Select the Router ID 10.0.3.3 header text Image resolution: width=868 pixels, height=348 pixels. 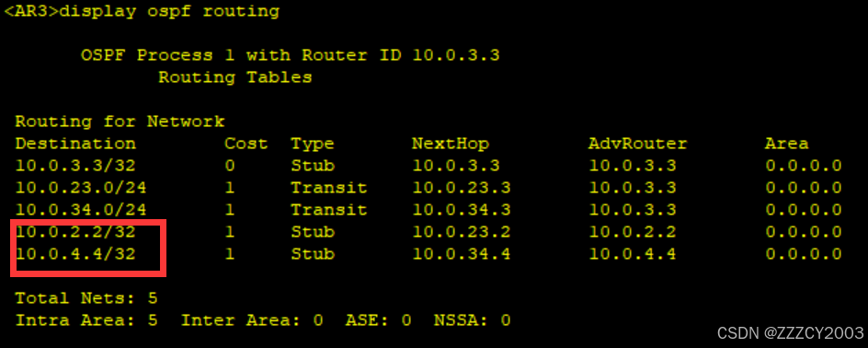coord(401,55)
